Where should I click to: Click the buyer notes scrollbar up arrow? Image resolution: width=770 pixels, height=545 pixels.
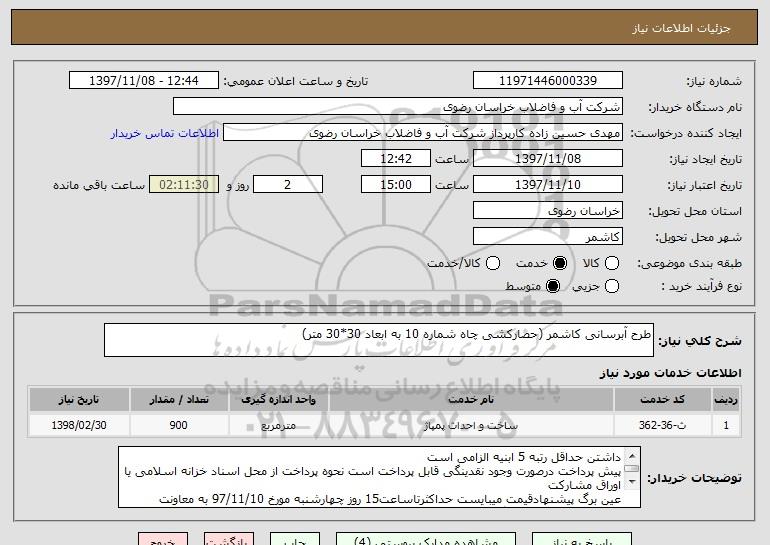pos(632,455)
